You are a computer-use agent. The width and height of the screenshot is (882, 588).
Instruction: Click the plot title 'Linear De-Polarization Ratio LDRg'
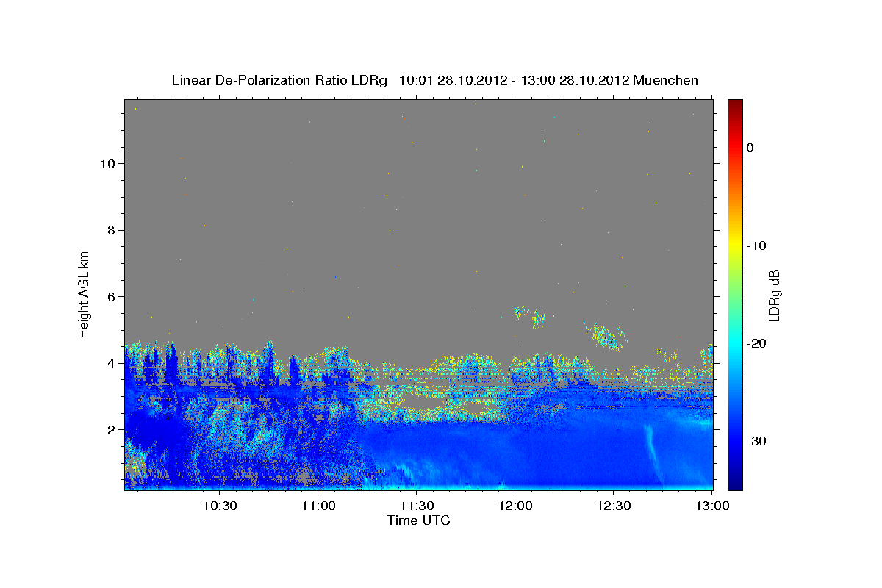[279, 80]
